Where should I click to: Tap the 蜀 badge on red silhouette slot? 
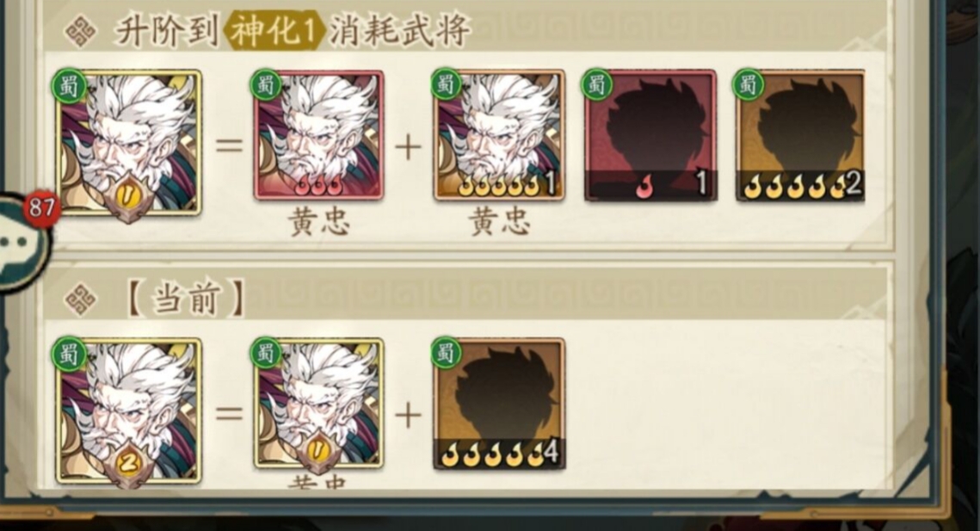click(597, 83)
